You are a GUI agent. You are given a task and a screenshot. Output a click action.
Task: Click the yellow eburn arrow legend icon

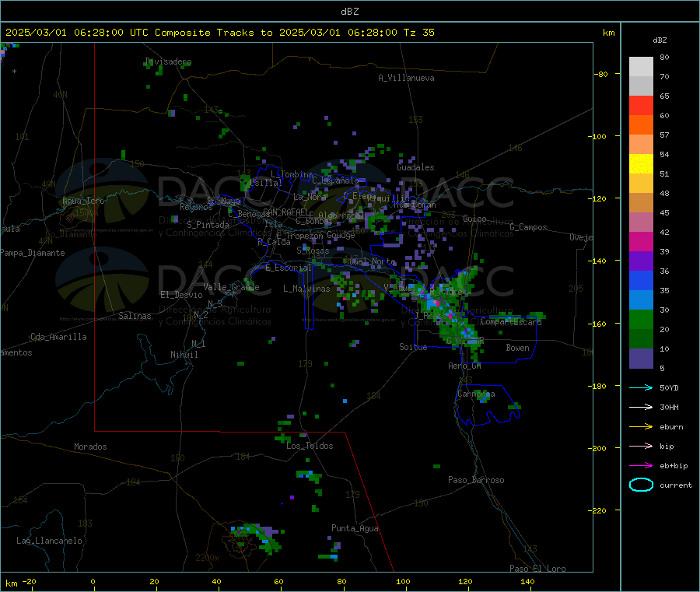tap(641, 427)
